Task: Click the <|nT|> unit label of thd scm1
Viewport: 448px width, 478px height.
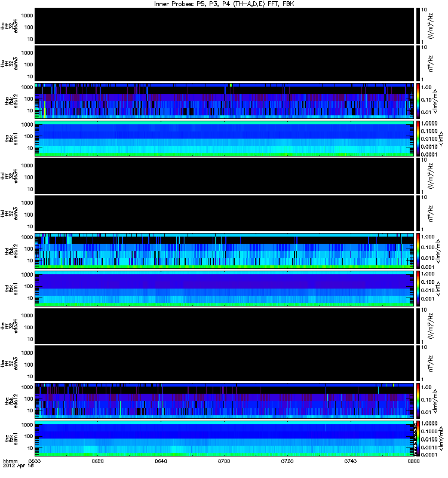Action: tap(438, 289)
